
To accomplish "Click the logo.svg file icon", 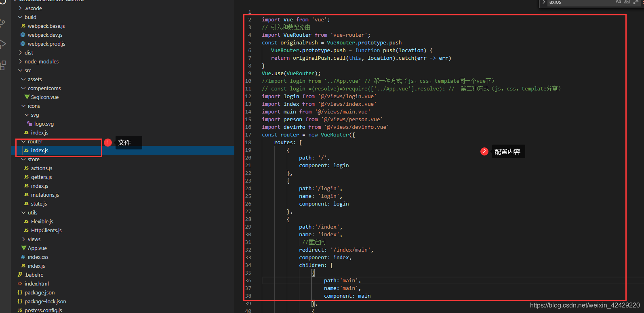I will pos(29,124).
